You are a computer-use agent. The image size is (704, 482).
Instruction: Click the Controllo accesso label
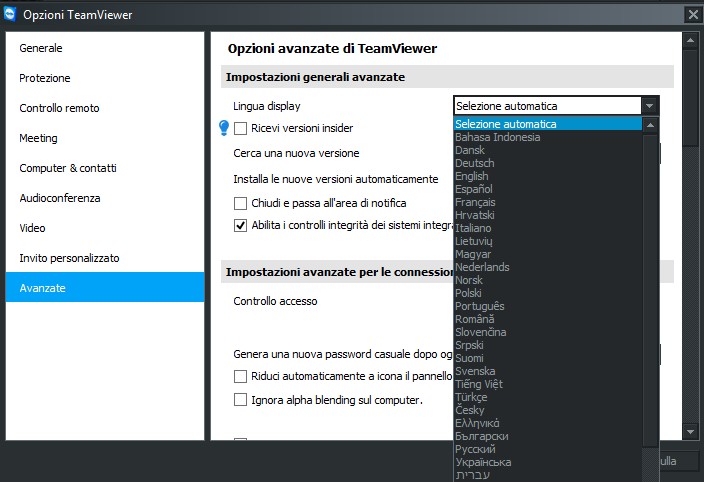click(275, 301)
